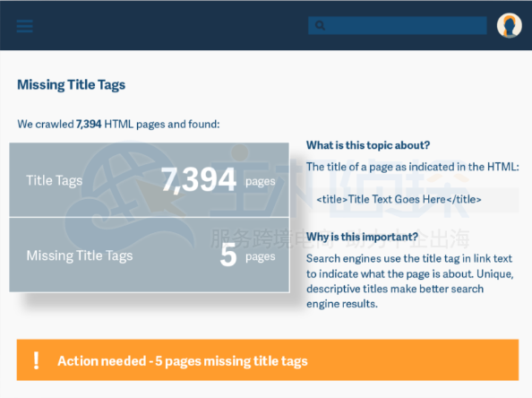Click 'Why is this important?' heading
This screenshot has height=398, width=532.
(363, 237)
